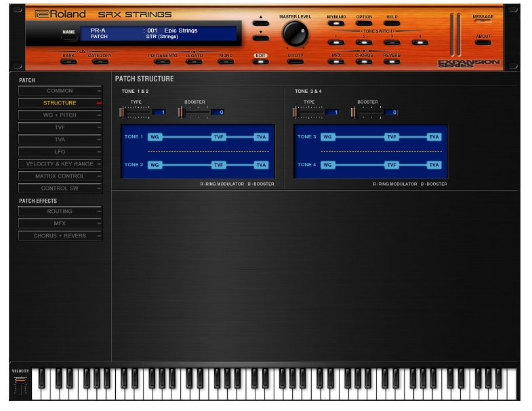The height and width of the screenshot is (411, 532).
Task: Open the CATEGORY list
Action: pyautogui.click(x=100, y=62)
